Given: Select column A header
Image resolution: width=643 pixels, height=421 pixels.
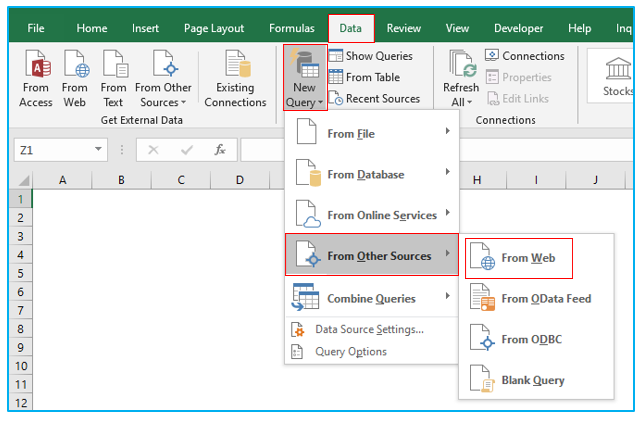Looking at the screenshot, I should coord(62,180).
